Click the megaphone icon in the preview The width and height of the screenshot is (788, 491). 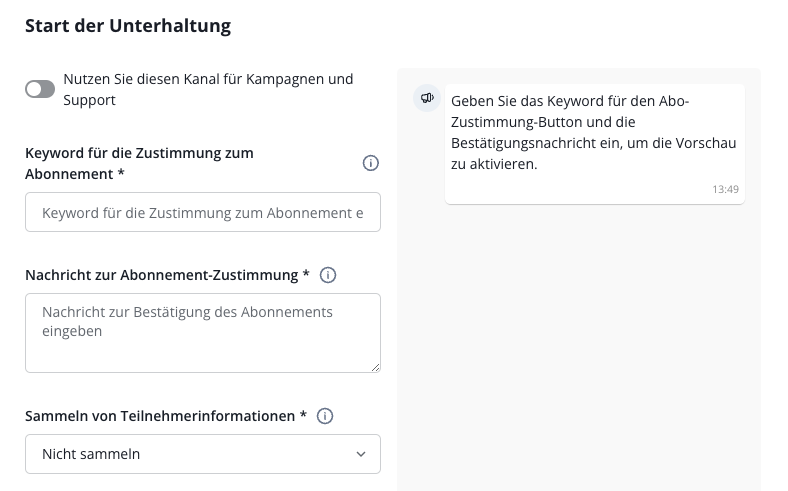[x=427, y=97]
